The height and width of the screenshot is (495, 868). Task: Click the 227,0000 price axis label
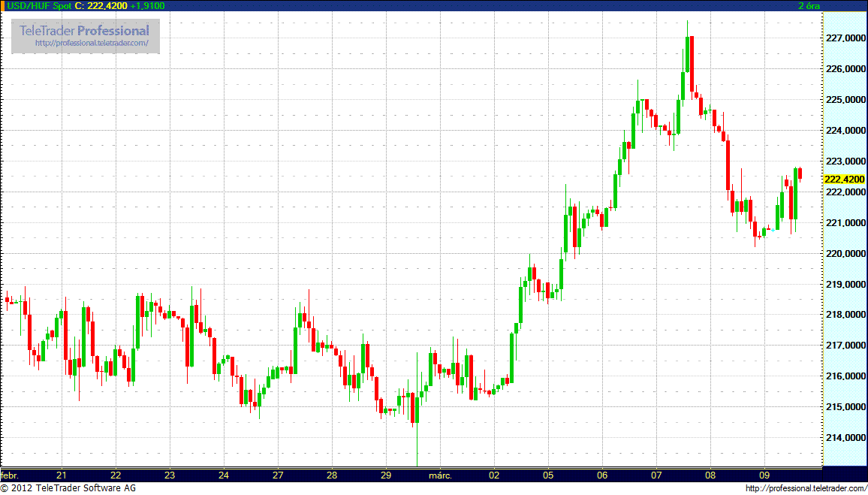tap(845, 38)
